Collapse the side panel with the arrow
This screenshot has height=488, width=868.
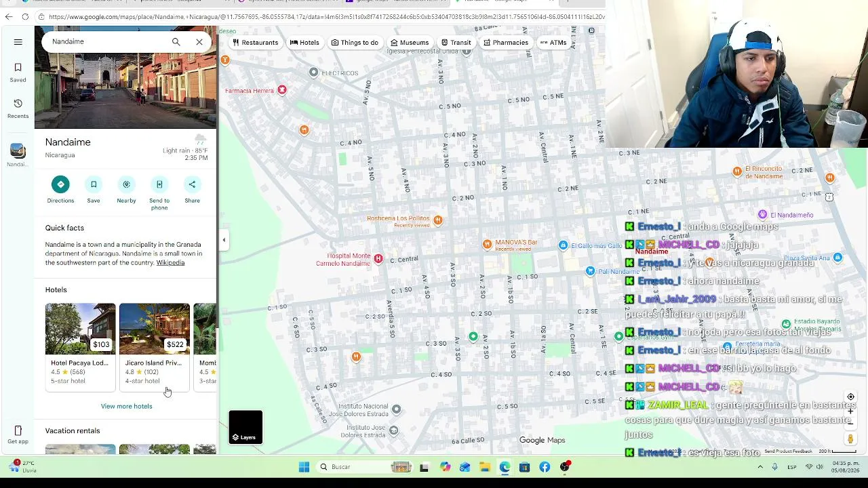pyautogui.click(x=224, y=240)
